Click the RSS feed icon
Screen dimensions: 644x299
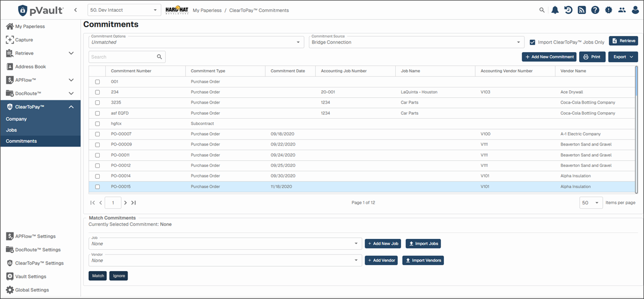[x=582, y=10]
